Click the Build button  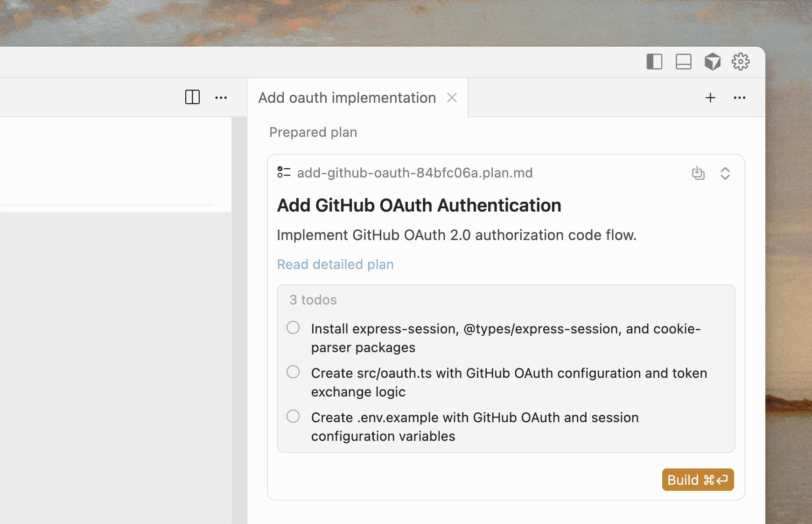698,480
